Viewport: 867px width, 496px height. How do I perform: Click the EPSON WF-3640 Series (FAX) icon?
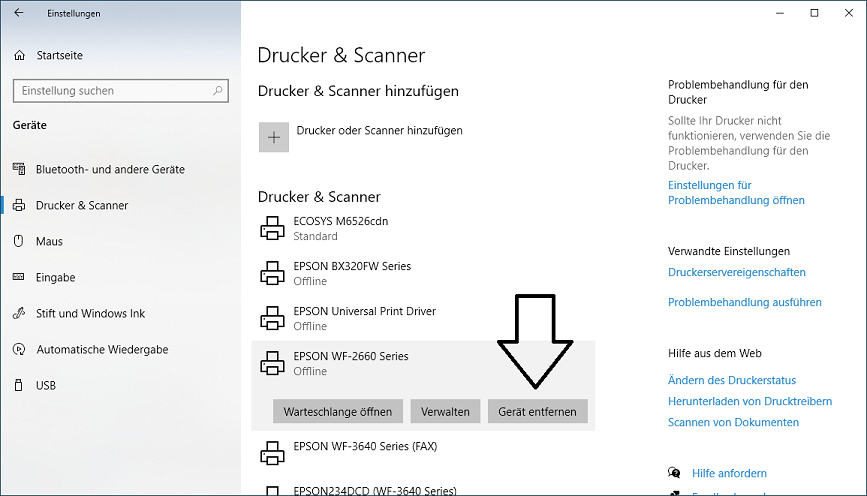pos(272,453)
